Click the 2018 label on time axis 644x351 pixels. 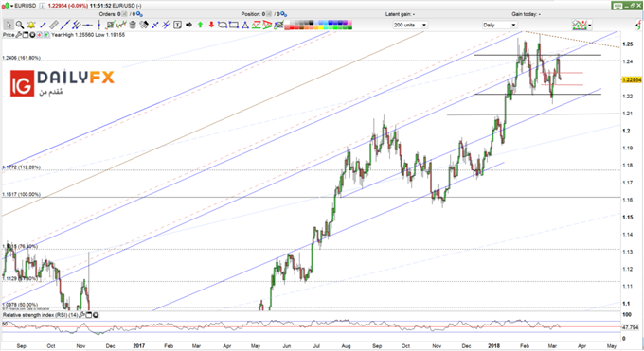click(493, 345)
